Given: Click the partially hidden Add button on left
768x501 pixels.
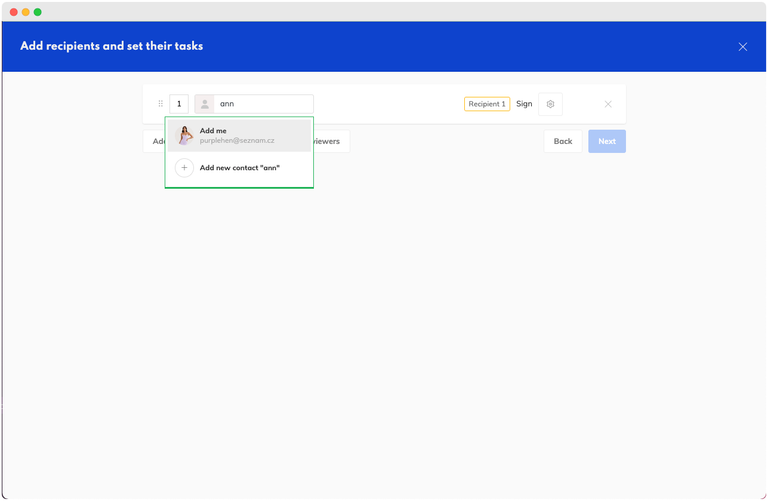Looking at the screenshot, I should tap(155, 141).
